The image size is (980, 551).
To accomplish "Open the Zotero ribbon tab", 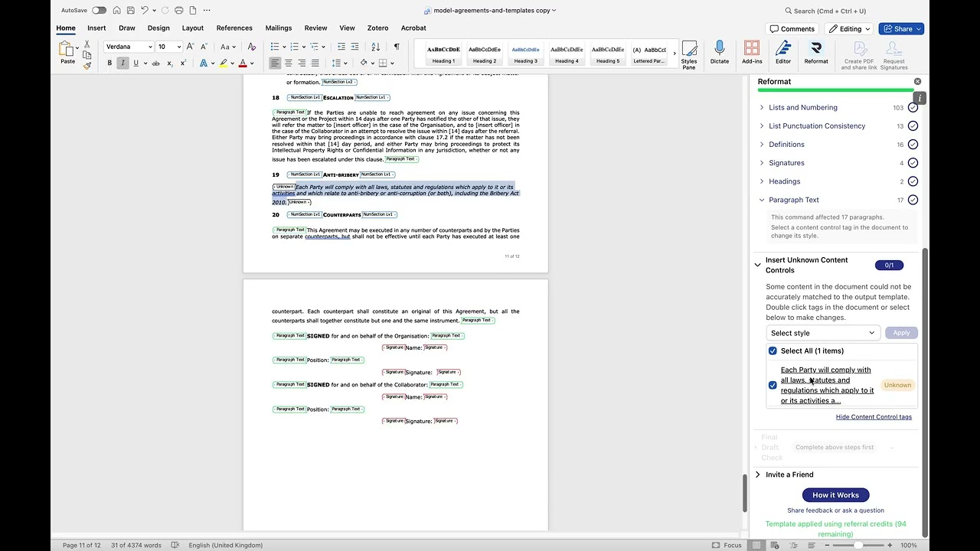I will (x=377, y=28).
